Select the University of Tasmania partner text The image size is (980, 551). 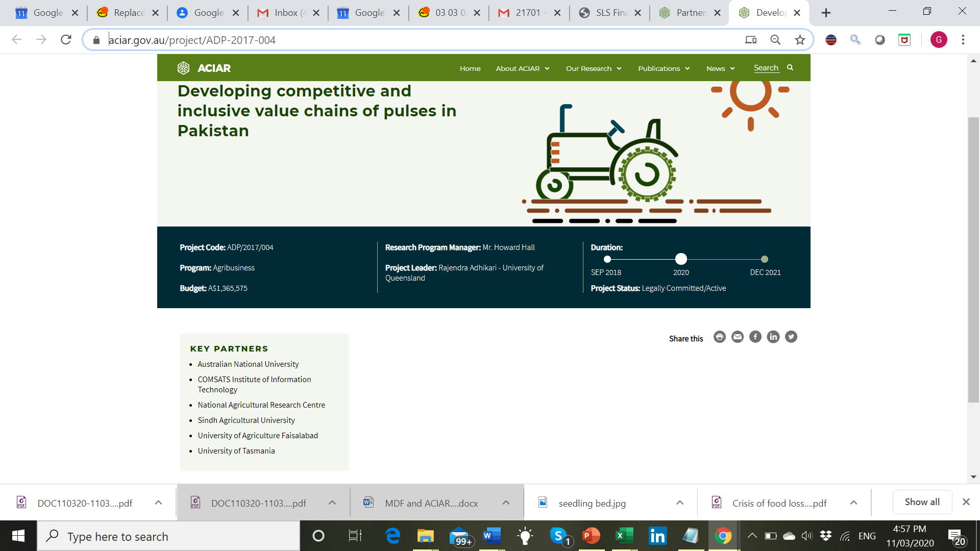236,451
